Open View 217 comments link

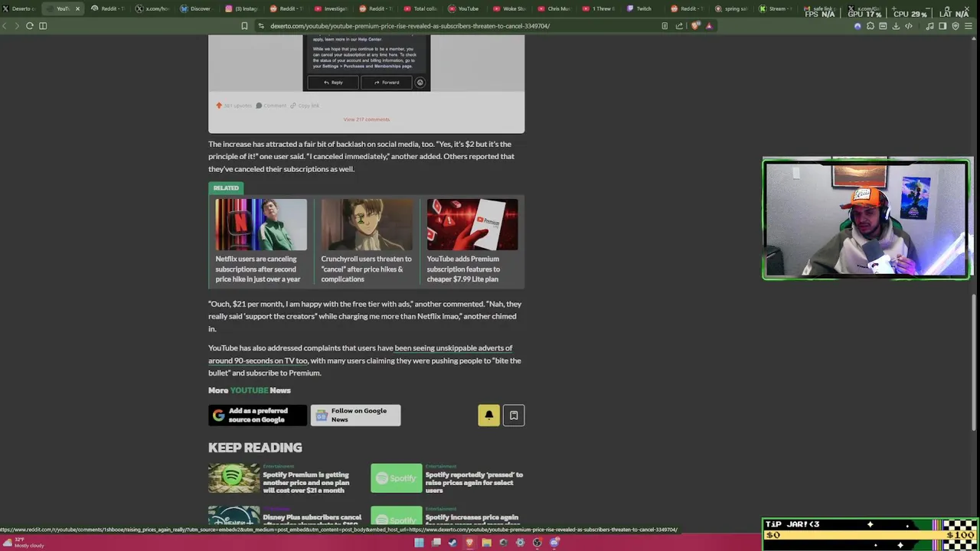(x=367, y=119)
